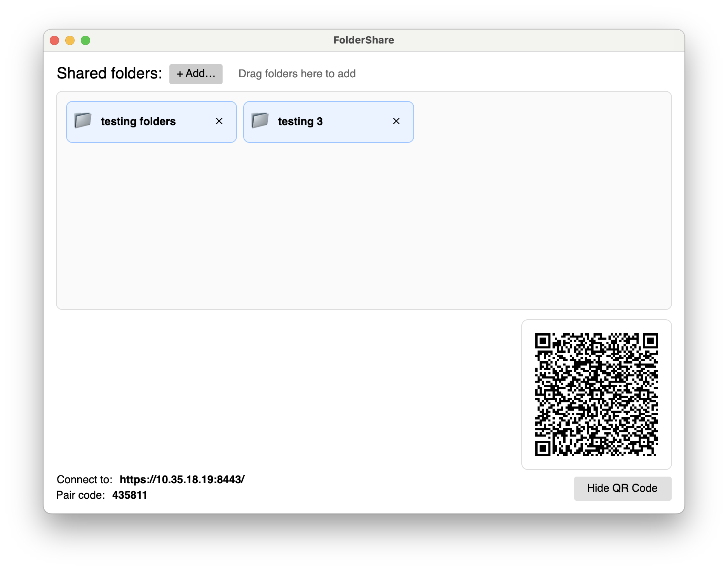
Task: Click the empty shared folders drop area
Action: (x=364, y=225)
